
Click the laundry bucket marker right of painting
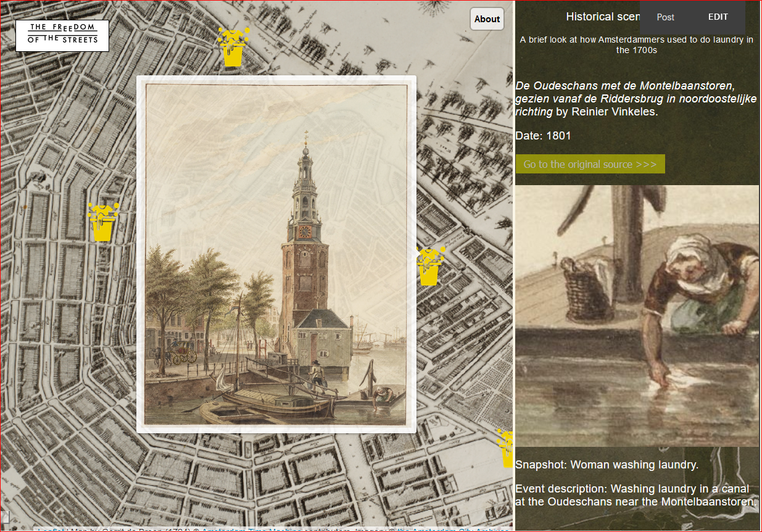431,266
